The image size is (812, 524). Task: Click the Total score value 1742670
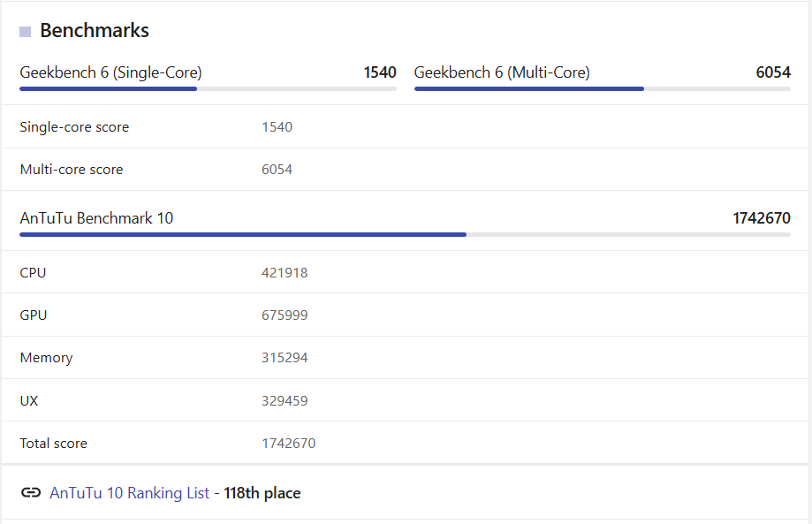pos(288,444)
